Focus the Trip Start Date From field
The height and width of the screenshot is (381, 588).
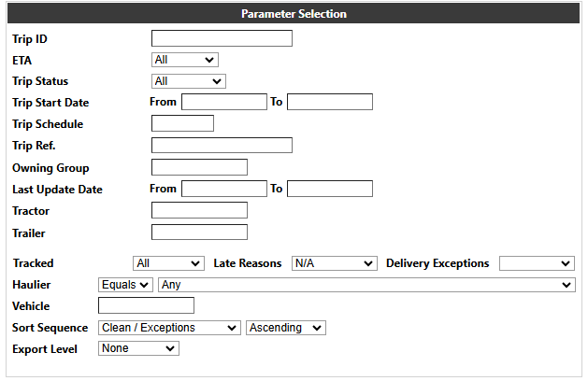tap(224, 102)
